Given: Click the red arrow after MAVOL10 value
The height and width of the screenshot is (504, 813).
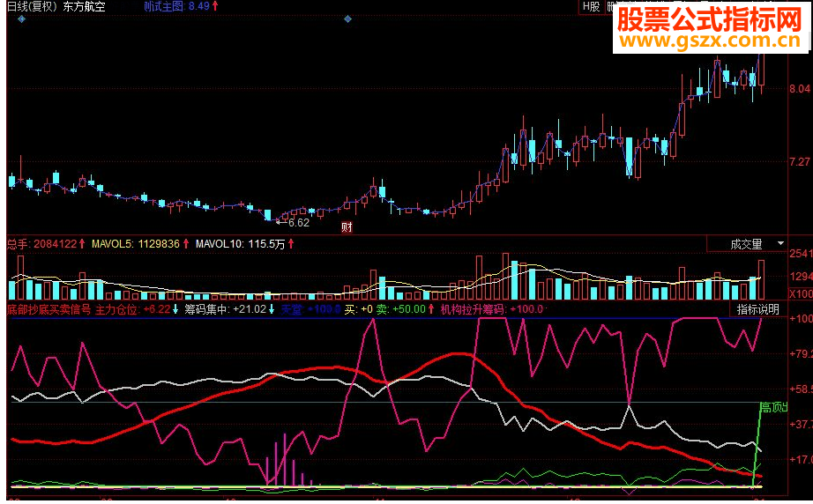Looking at the screenshot, I should pyautogui.click(x=291, y=243).
